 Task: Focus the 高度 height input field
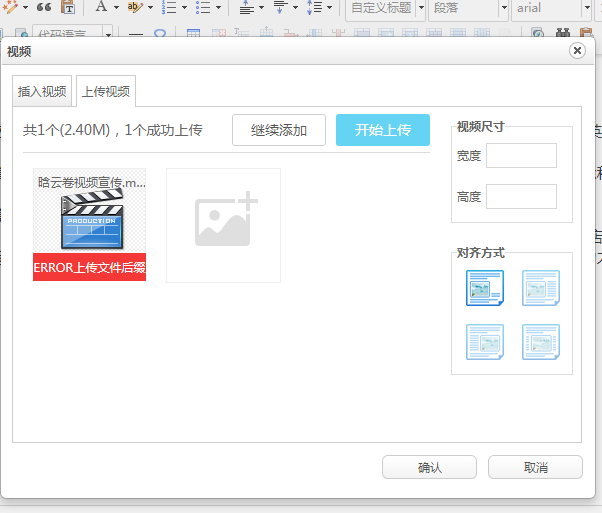click(x=521, y=197)
